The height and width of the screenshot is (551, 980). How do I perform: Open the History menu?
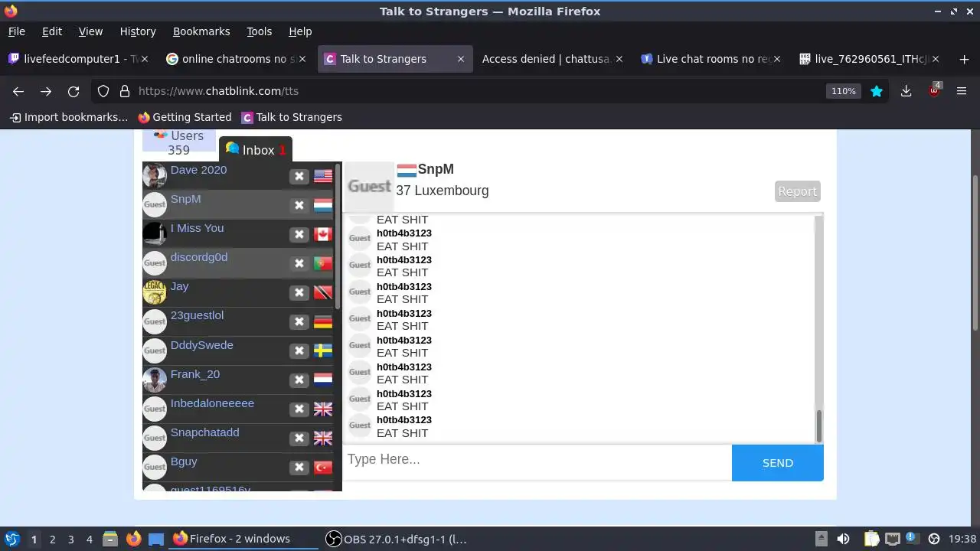[x=138, y=31]
